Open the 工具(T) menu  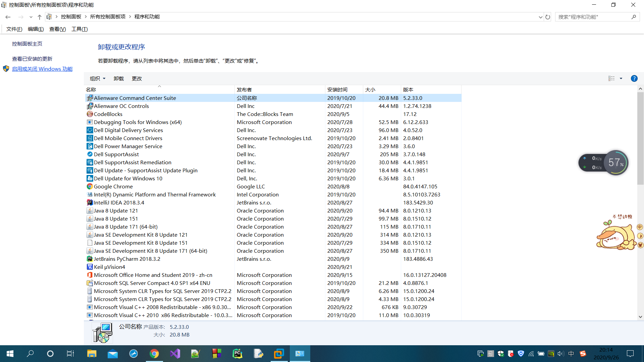(79, 29)
